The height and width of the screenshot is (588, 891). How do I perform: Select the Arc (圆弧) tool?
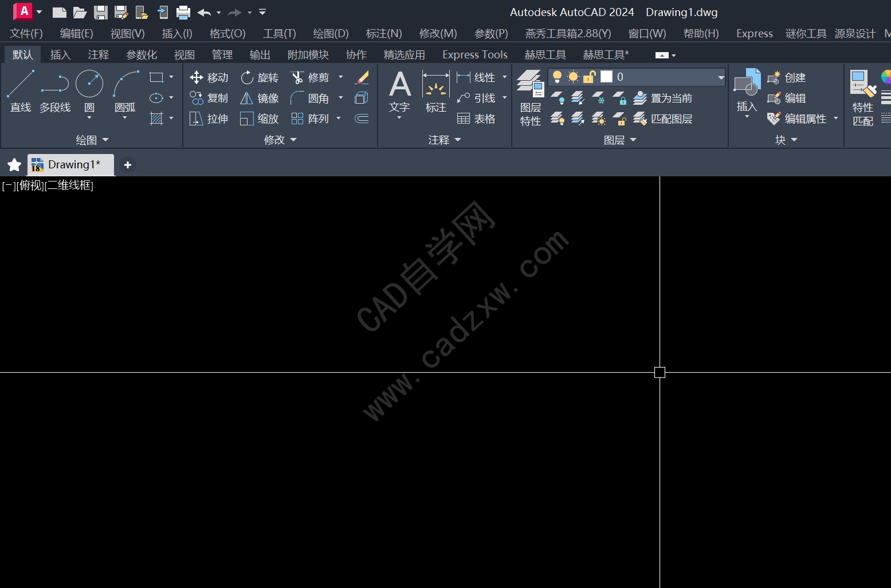coord(125,91)
